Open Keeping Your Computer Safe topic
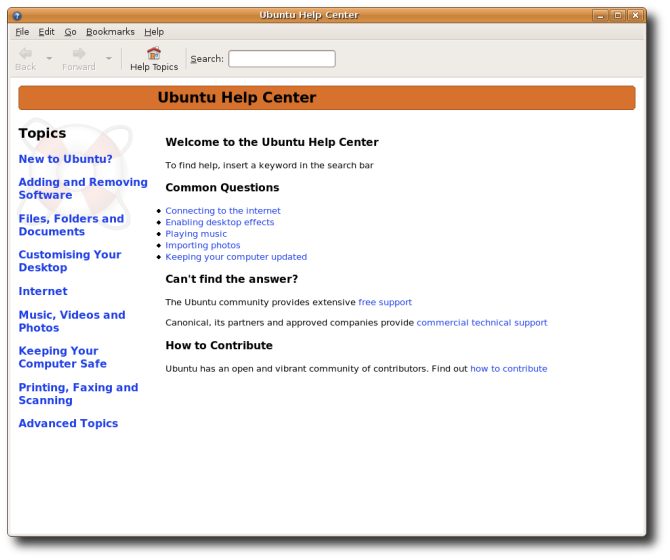This screenshot has width=670, height=560. pos(62,357)
